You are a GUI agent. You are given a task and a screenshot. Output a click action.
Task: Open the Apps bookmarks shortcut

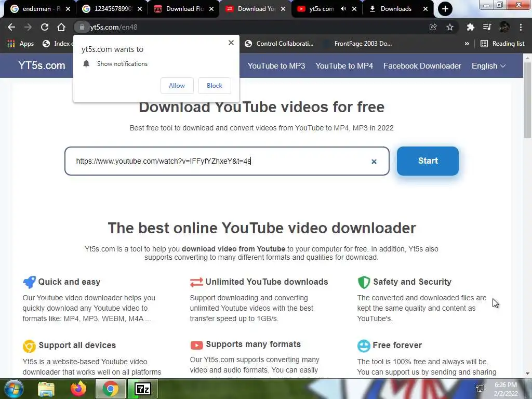[x=21, y=44]
